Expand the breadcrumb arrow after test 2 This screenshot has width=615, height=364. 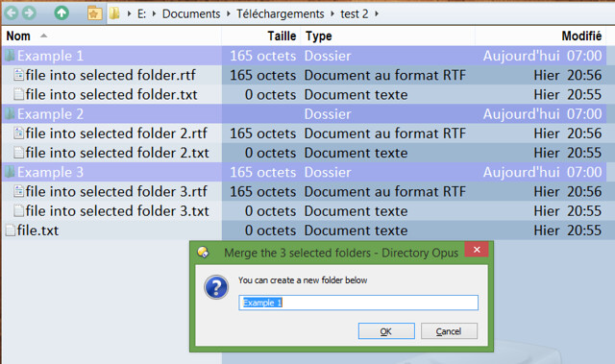coord(376,13)
